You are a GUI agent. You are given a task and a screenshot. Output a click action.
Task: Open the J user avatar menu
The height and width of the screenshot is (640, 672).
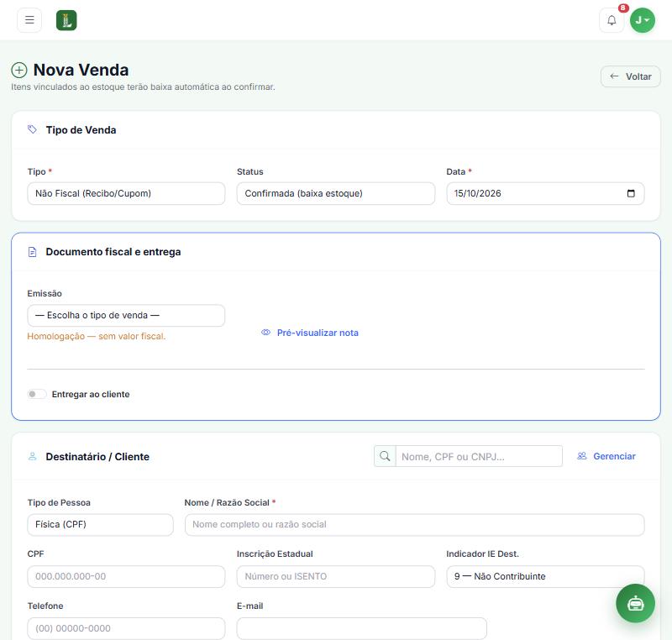coord(642,20)
